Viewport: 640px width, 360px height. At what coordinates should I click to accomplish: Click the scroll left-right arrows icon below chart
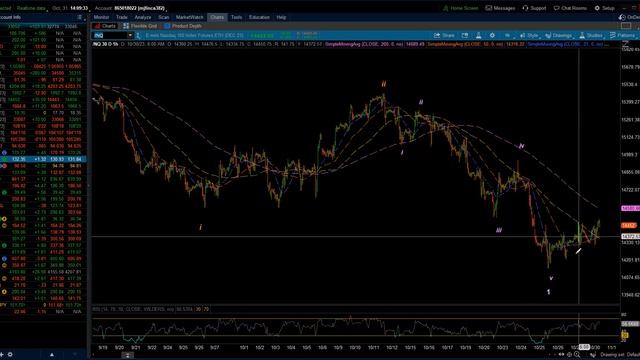(x=562, y=355)
